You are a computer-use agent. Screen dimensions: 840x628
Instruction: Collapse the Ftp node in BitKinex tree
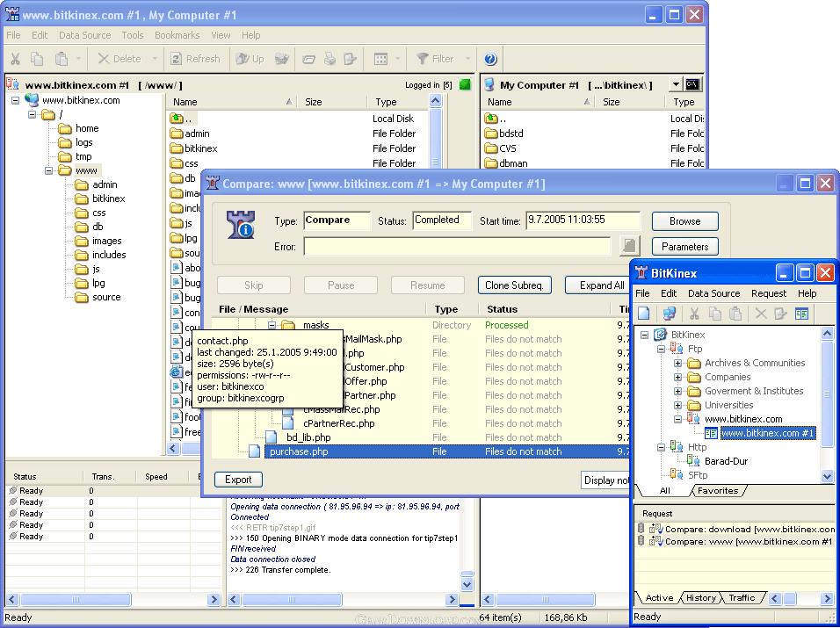tap(663, 349)
